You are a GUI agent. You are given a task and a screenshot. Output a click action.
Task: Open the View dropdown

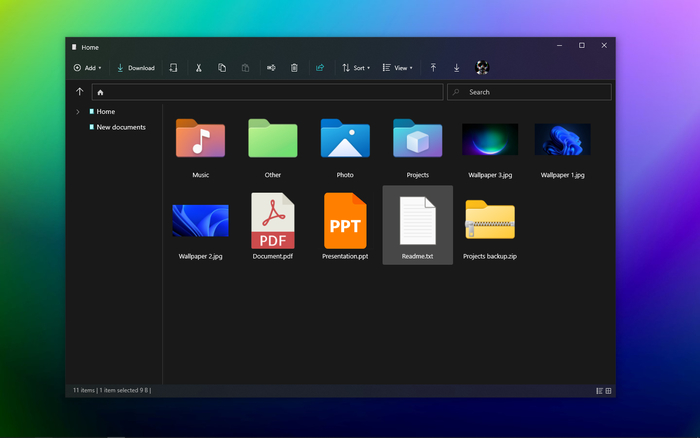pos(397,68)
